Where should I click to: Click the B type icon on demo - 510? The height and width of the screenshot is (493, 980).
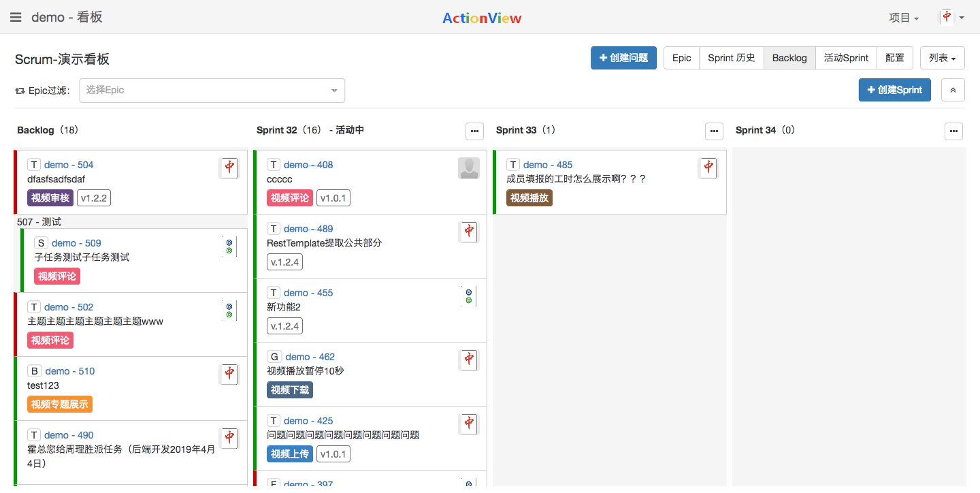point(34,371)
